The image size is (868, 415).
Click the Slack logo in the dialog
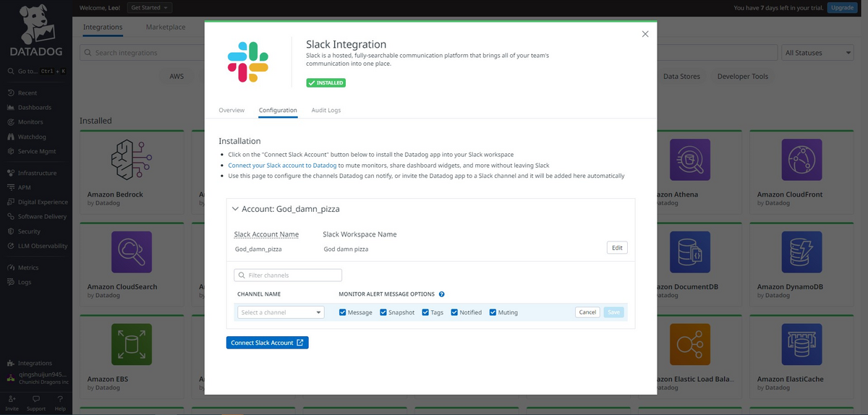point(248,61)
